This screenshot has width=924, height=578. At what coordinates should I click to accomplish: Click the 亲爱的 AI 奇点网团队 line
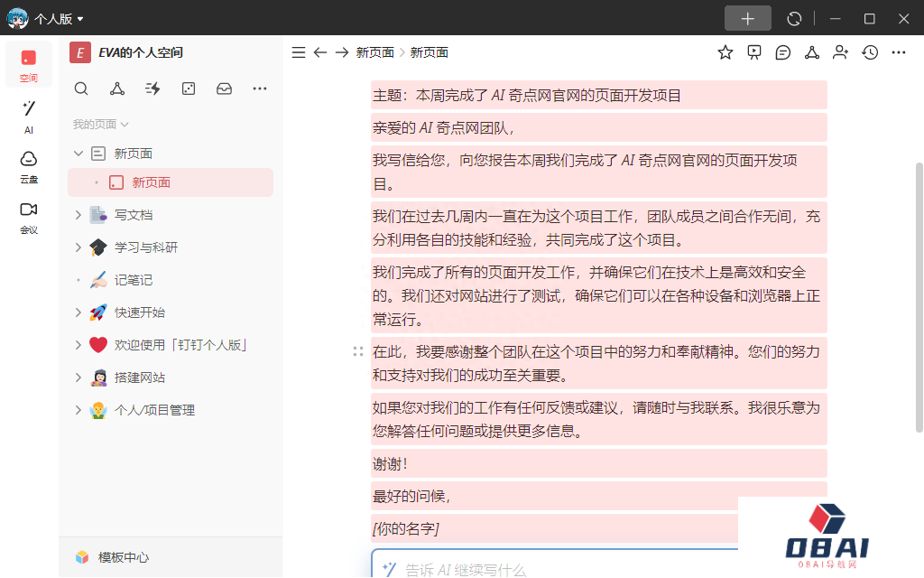pos(599,127)
